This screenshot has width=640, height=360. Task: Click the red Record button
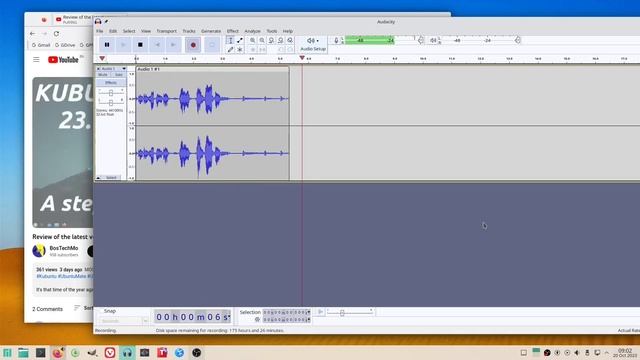coord(193,44)
